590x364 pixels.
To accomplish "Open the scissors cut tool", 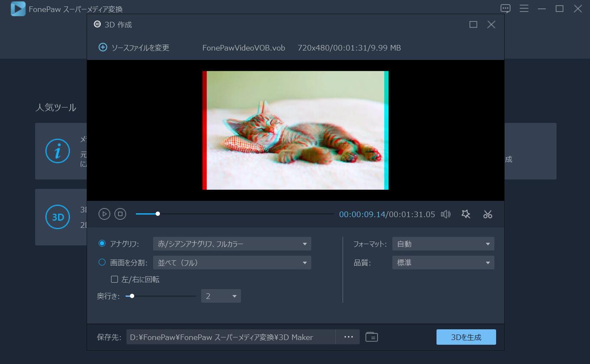I will pos(488,214).
